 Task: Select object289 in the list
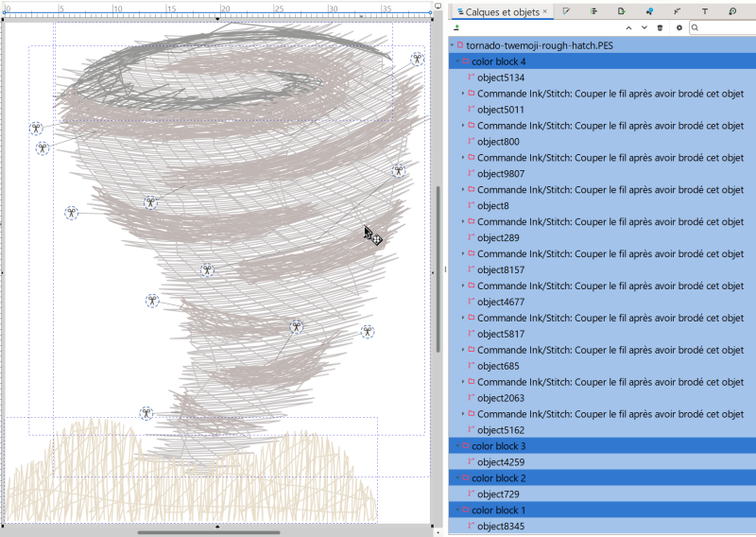(602, 237)
